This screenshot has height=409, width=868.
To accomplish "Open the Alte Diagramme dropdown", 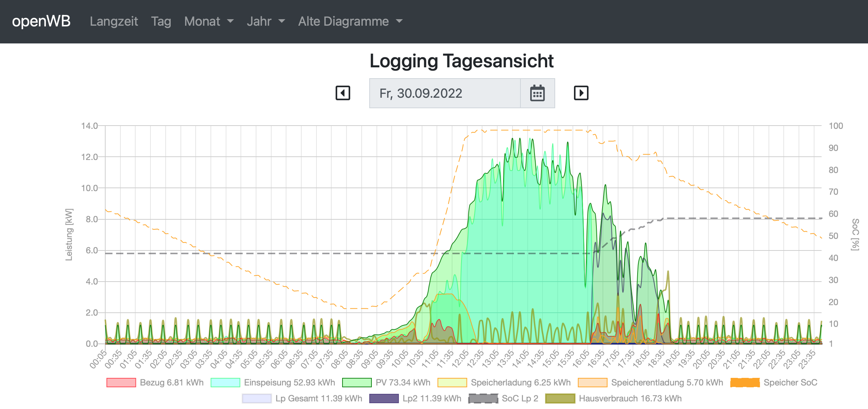I will pos(350,21).
